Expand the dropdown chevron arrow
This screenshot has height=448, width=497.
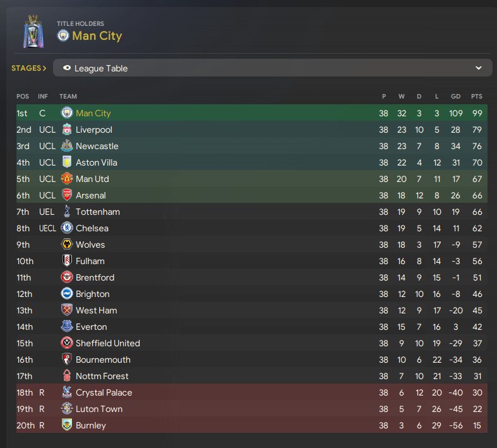pyautogui.click(x=478, y=68)
